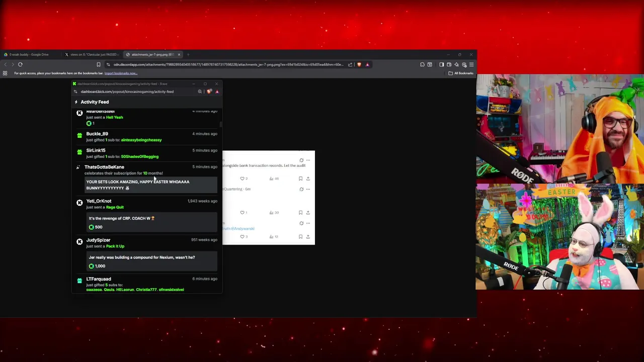The height and width of the screenshot is (362, 644).
Task: Click the celebration icon beside ThatsGottaBeKane
Action: [x=78, y=167]
